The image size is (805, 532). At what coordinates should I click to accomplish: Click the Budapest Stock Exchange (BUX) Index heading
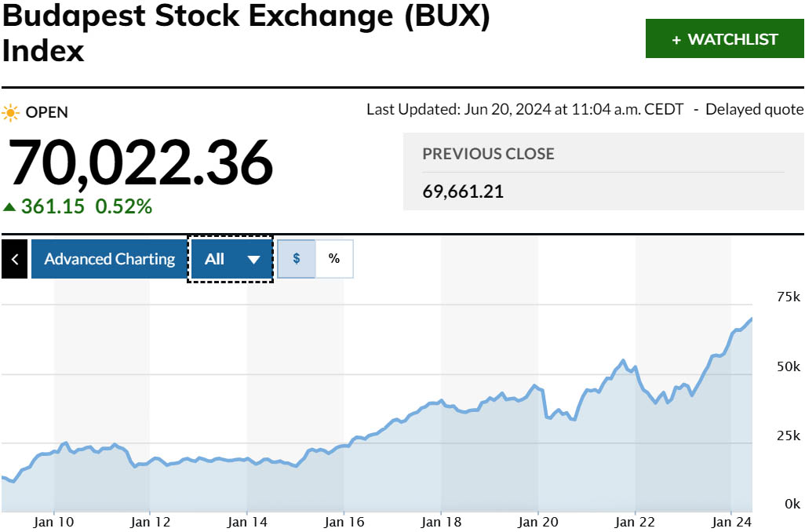246,33
